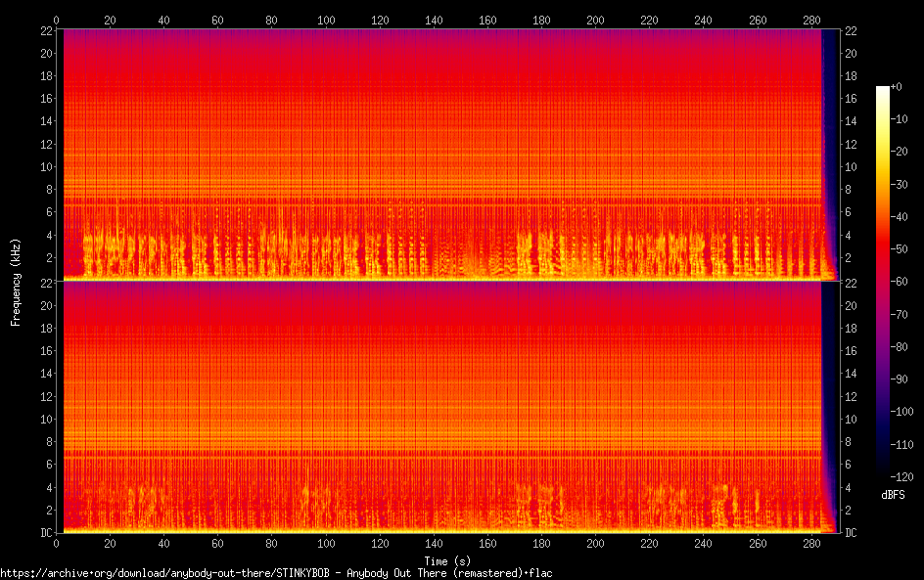Click the '60' tick on the bottom time axis
The height and width of the screenshot is (580, 924).
click(218, 544)
